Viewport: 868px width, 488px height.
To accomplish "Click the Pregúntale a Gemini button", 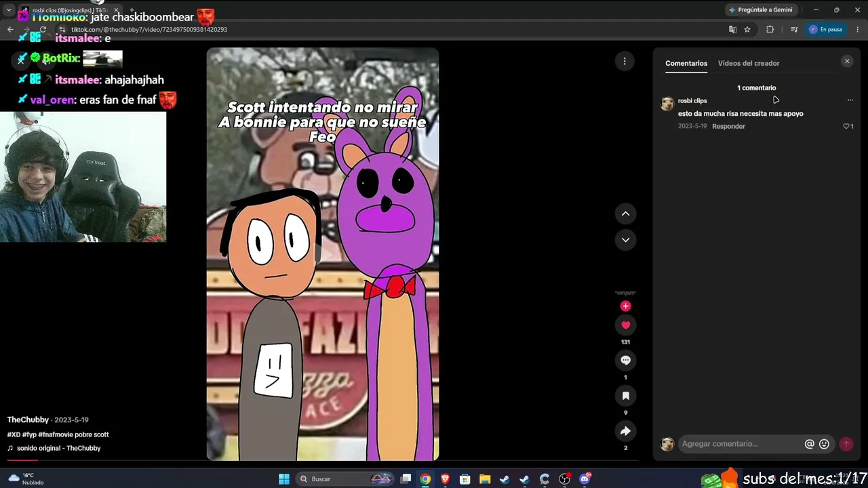I will 760,10.
